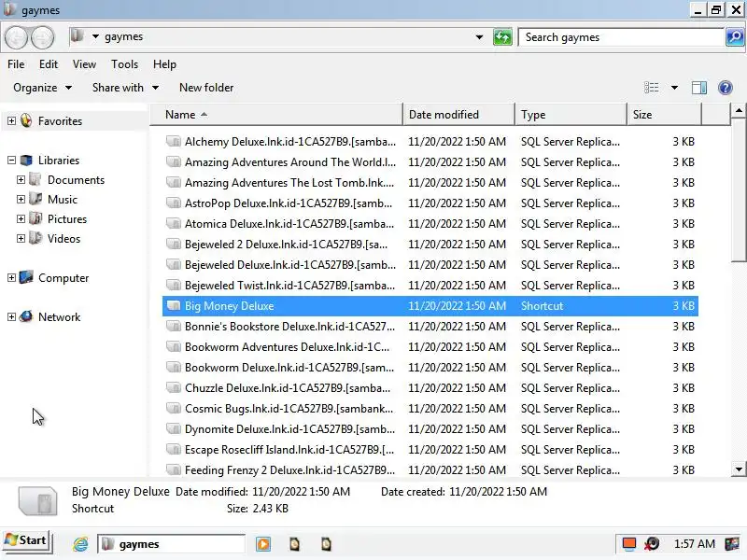
Task: Expand the Music tree node
Action: click(x=21, y=200)
